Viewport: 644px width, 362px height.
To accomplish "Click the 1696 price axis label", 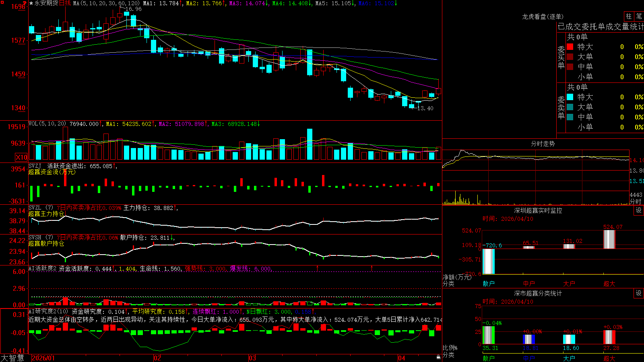I will (19, 6).
